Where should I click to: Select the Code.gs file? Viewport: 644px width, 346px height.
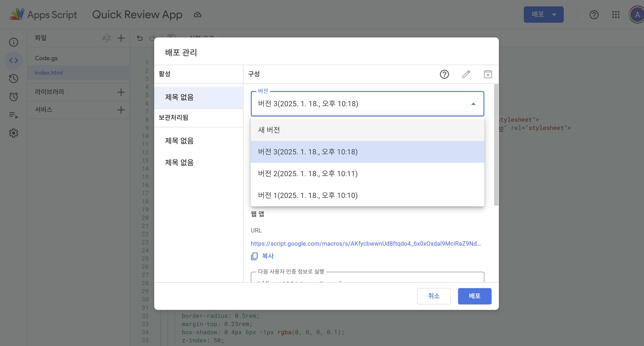coord(46,58)
